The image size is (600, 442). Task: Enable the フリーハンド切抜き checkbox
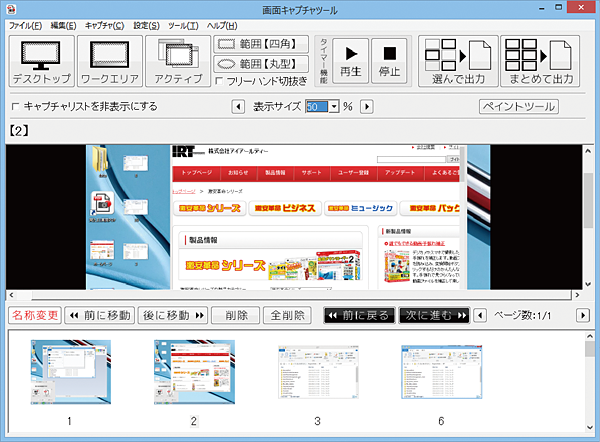[x=221, y=81]
